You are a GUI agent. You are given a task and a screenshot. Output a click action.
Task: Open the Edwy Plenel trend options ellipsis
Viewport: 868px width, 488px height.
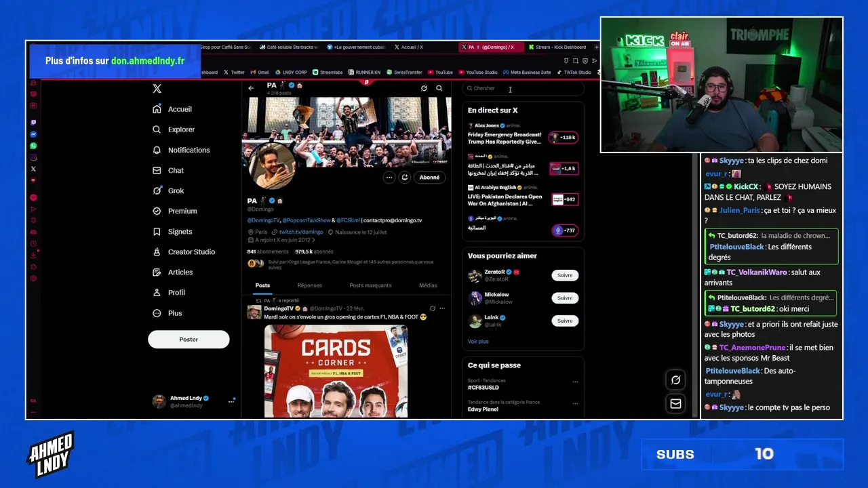pyautogui.click(x=575, y=403)
